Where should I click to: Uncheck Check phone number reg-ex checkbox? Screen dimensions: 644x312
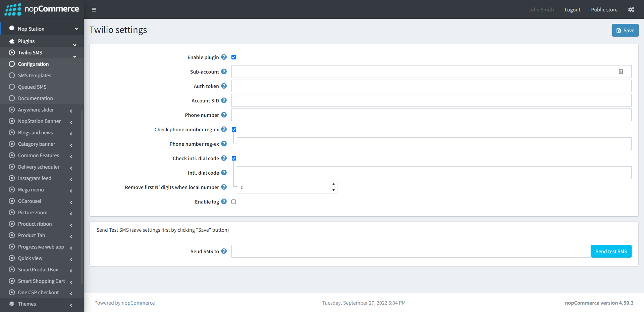coord(234,130)
